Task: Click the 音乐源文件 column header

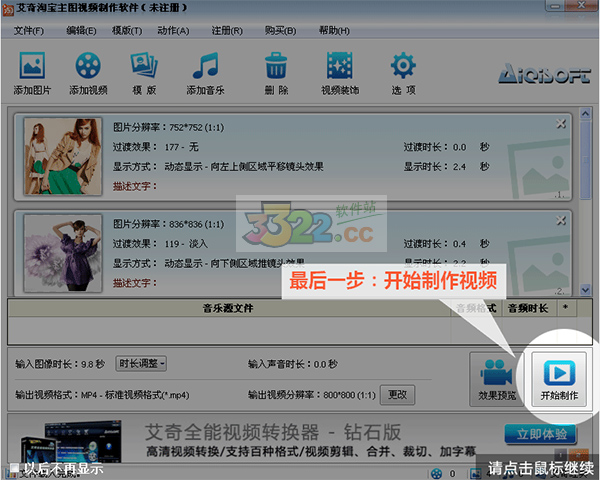Action: point(228,308)
